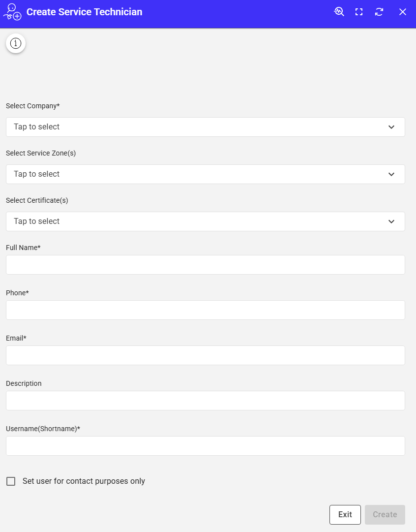The width and height of the screenshot is (416, 532).
Task: Click the Service Zone chevron arrow
Action: click(x=391, y=174)
